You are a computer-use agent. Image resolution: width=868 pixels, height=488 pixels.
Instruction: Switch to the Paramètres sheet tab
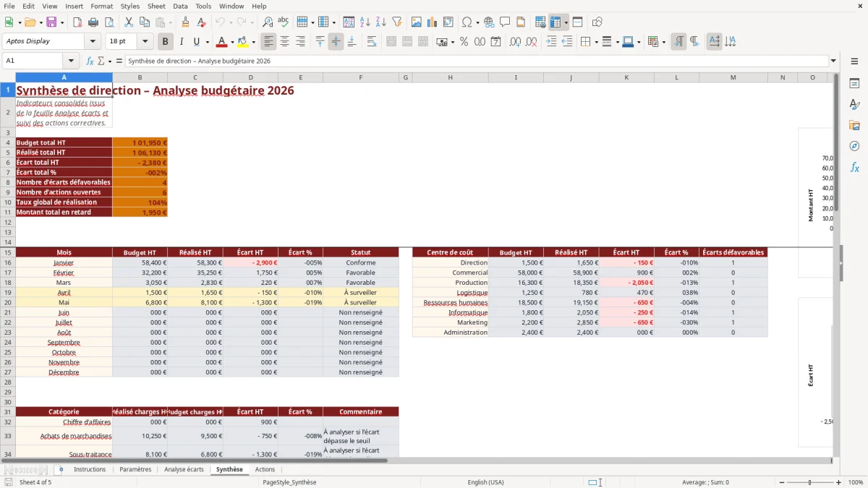click(135, 469)
